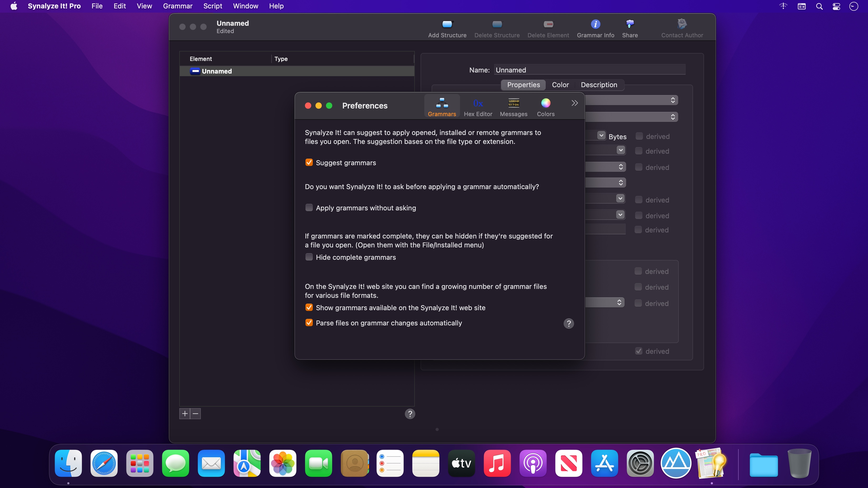Click the Element column header
This screenshot has width=868, height=488.
(x=225, y=59)
